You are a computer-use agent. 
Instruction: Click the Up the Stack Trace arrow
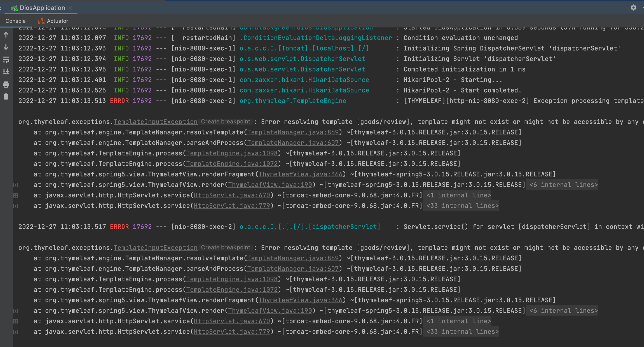click(x=6, y=35)
